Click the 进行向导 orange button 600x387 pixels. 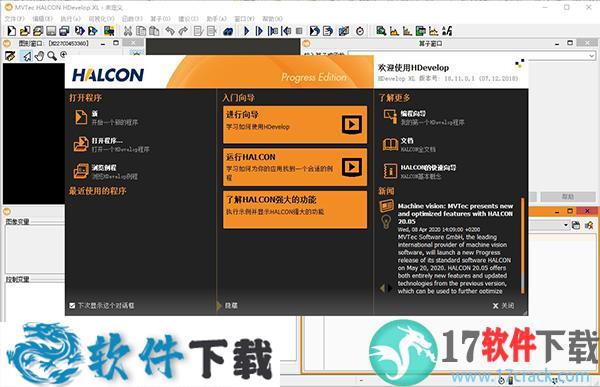295,125
